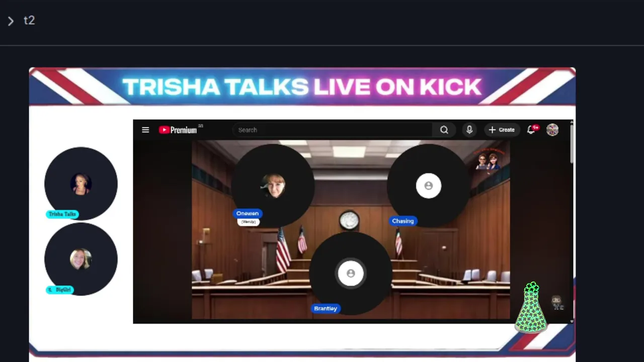Screen dimensions: 644x362
Task: Click the Create button
Action: coord(502,130)
